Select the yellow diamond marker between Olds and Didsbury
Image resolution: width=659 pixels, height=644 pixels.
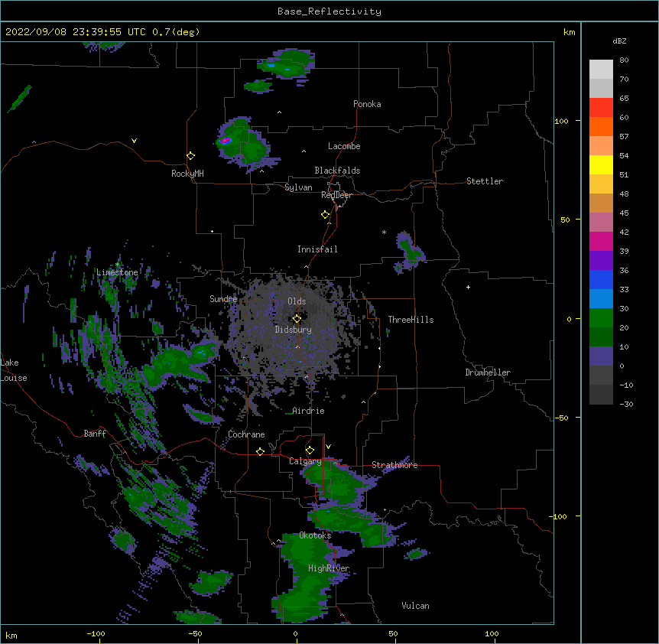point(297,319)
